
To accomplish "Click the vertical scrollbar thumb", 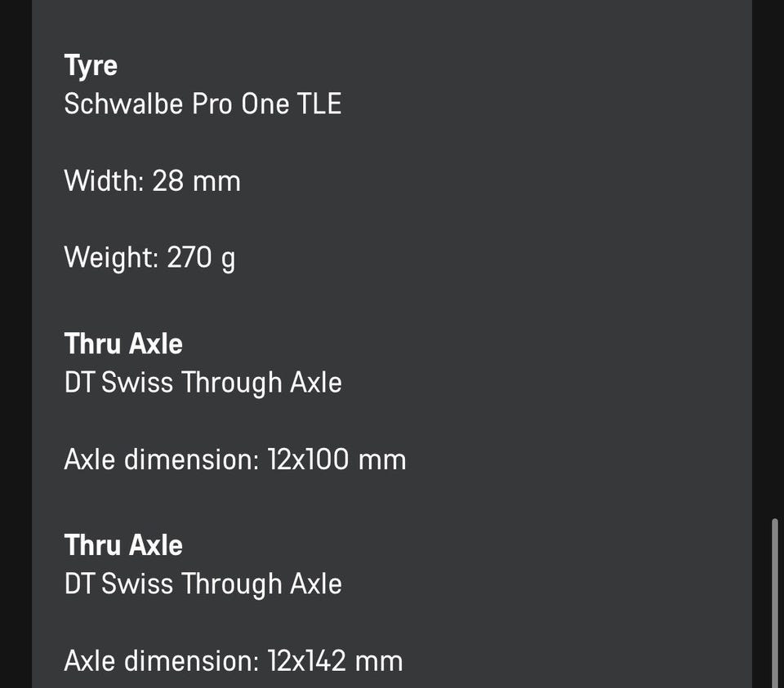I will click(775, 601).
